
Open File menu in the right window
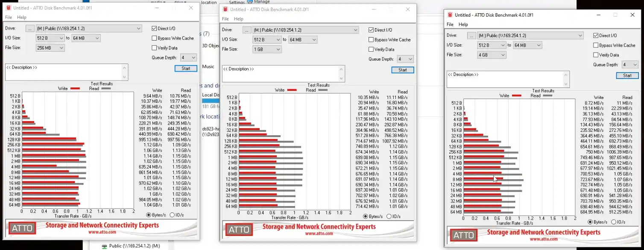[450, 24]
